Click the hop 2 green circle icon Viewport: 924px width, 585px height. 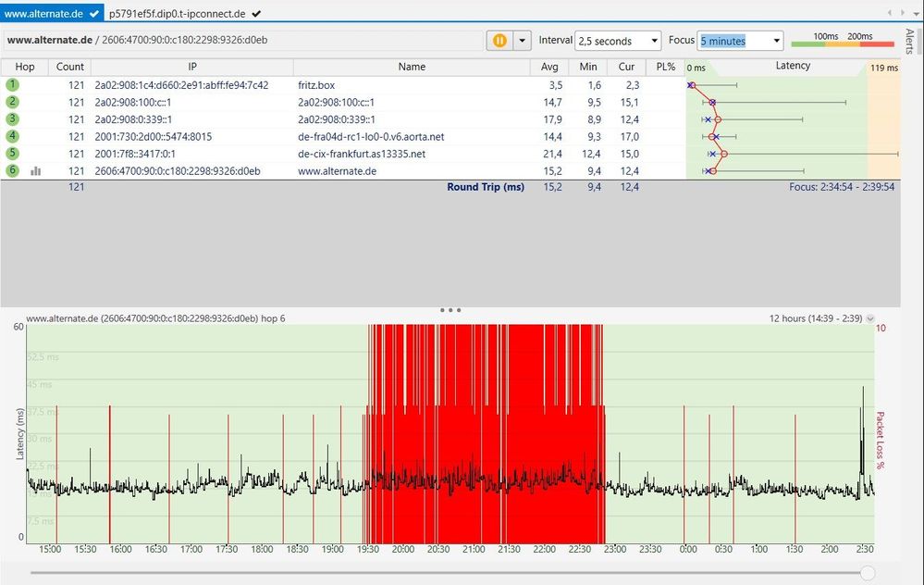[13, 102]
